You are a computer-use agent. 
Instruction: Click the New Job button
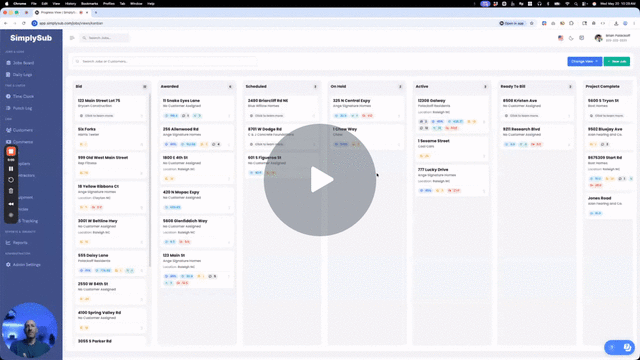[617, 61]
